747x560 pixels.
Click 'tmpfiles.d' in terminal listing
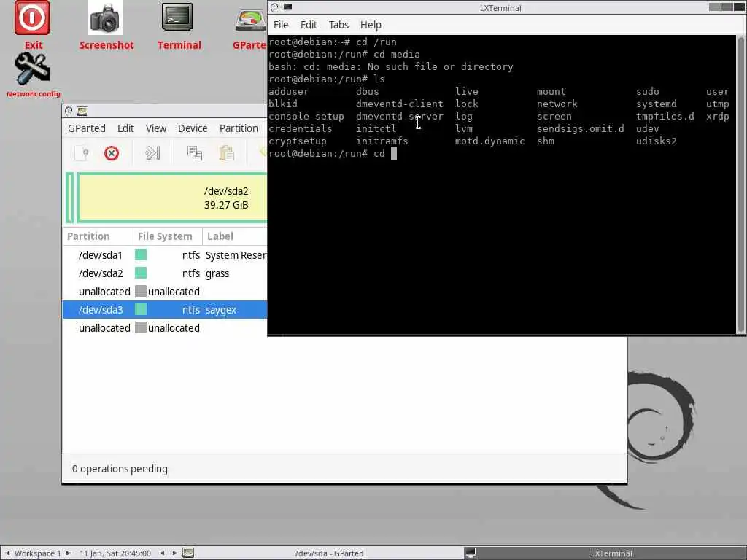tap(665, 116)
